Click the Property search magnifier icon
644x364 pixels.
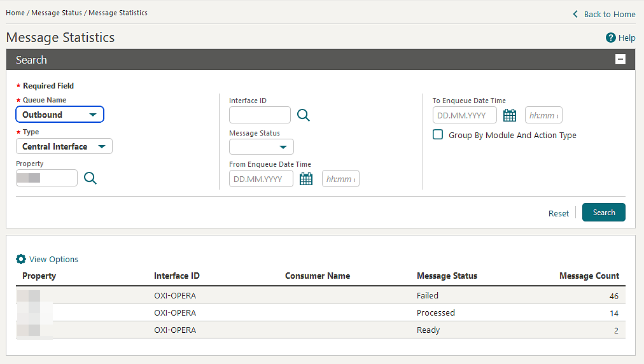coord(90,178)
